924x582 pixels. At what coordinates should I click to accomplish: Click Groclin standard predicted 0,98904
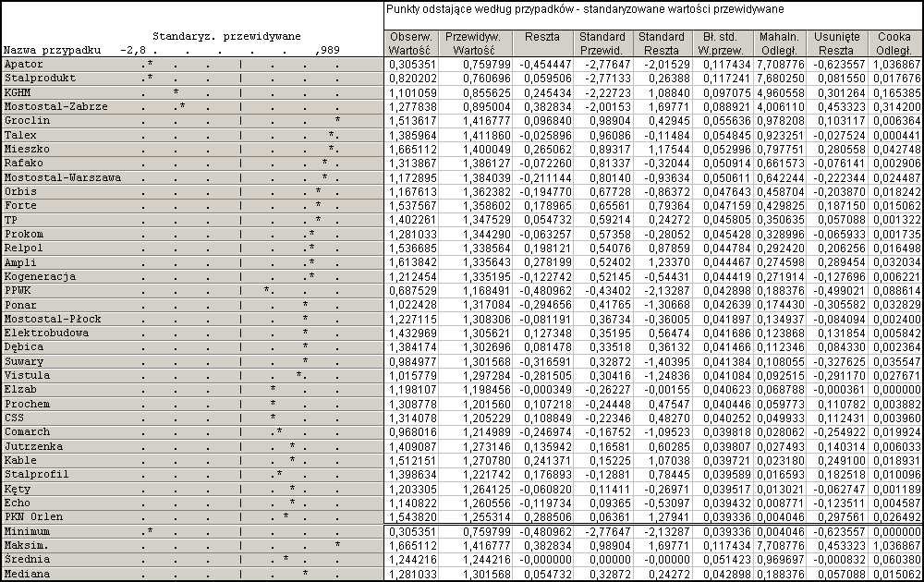coord(610,121)
